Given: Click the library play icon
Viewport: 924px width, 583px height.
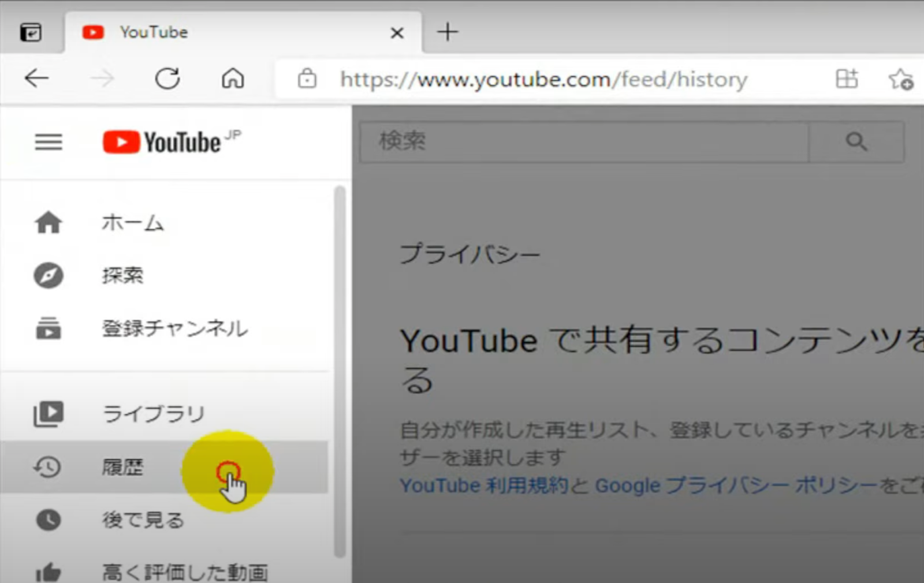Looking at the screenshot, I should pyautogui.click(x=49, y=414).
